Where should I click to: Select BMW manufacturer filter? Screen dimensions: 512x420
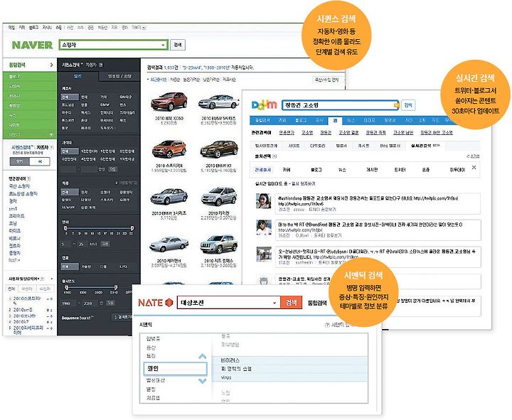105,104
